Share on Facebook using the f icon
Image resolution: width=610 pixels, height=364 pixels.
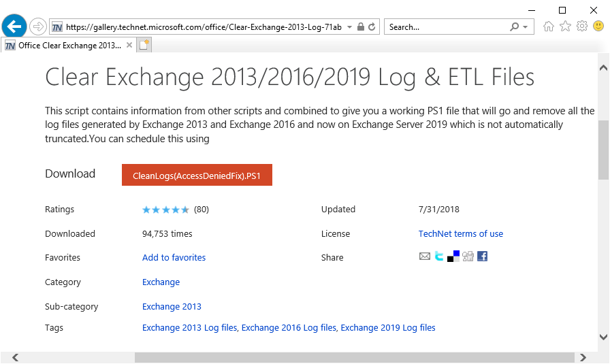[x=483, y=257]
